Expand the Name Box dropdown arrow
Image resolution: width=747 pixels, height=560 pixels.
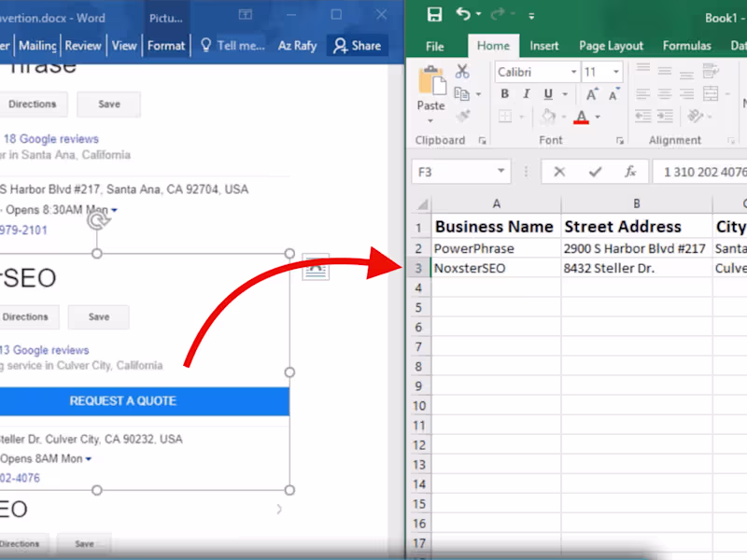click(x=502, y=172)
